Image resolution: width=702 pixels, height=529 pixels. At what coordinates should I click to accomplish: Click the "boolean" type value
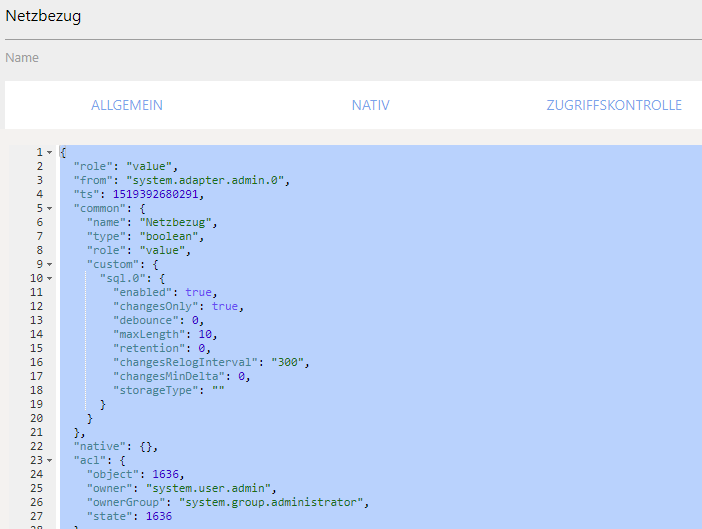[169, 236]
